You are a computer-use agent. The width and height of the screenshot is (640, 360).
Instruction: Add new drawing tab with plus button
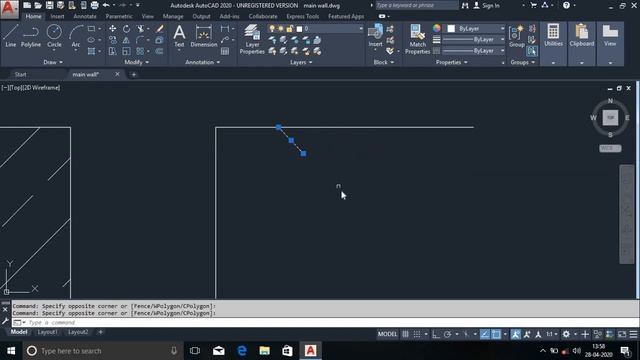(x=133, y=74)
